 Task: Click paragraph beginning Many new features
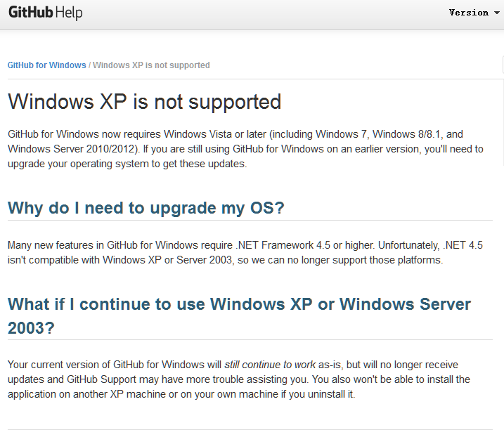click(x=245, y=253)
